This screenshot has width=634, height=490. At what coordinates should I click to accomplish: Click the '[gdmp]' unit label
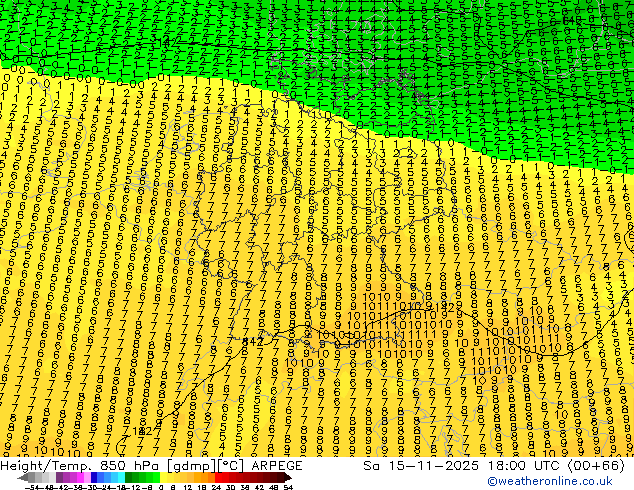point(193,466)
